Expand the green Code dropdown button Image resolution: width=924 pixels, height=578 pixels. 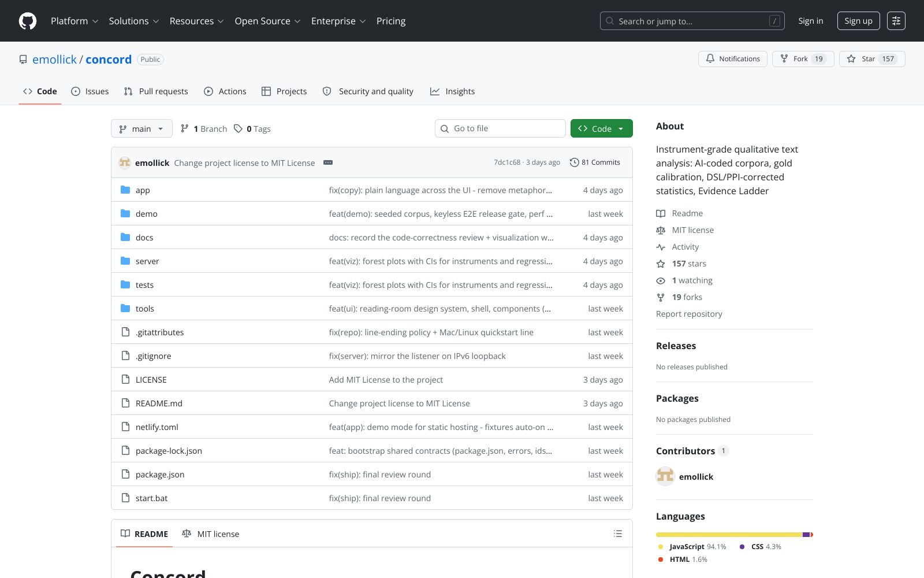coord(601,128)
